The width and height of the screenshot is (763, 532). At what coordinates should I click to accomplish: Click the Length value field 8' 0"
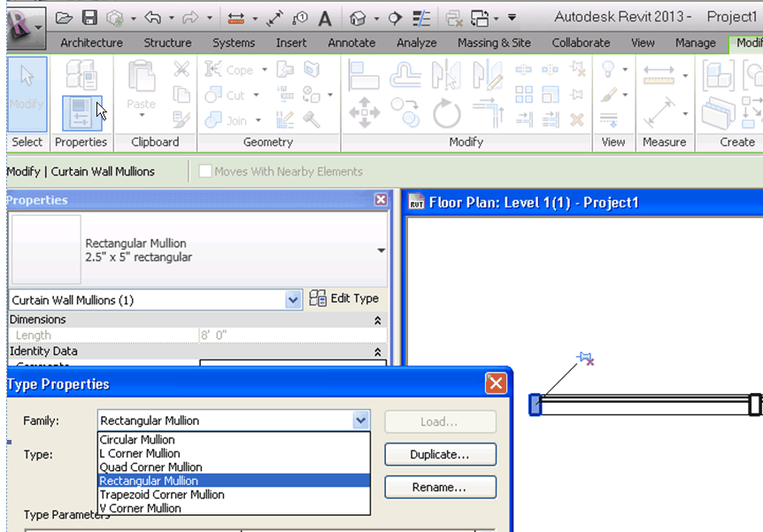293,335
